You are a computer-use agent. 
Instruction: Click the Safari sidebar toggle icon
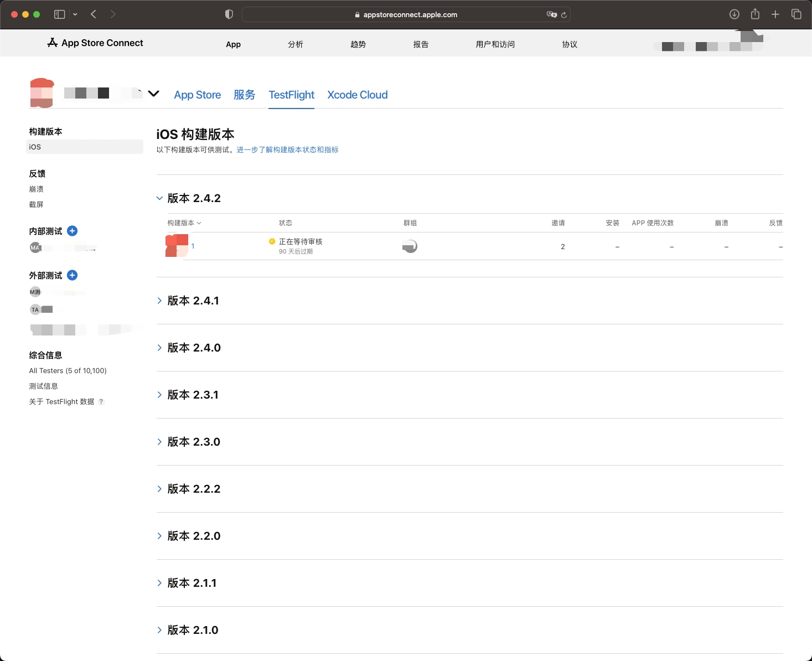[59, 14]
